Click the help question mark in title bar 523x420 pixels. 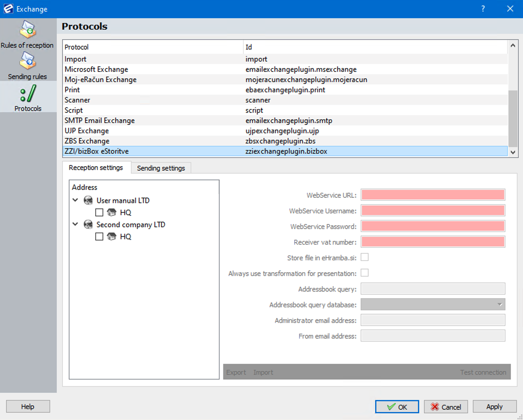pyautogui.click(x=483, y=9)
